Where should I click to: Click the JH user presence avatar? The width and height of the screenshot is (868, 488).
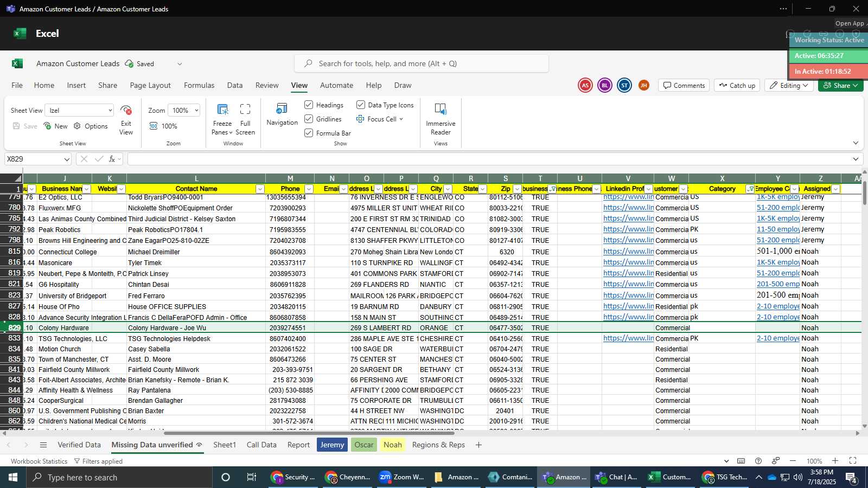tap(644, 85)
